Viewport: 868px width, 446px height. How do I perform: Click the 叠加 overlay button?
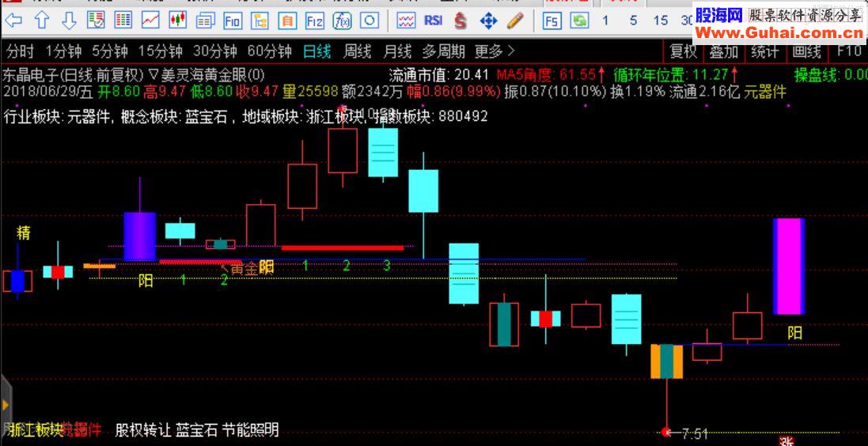(724, 52)
